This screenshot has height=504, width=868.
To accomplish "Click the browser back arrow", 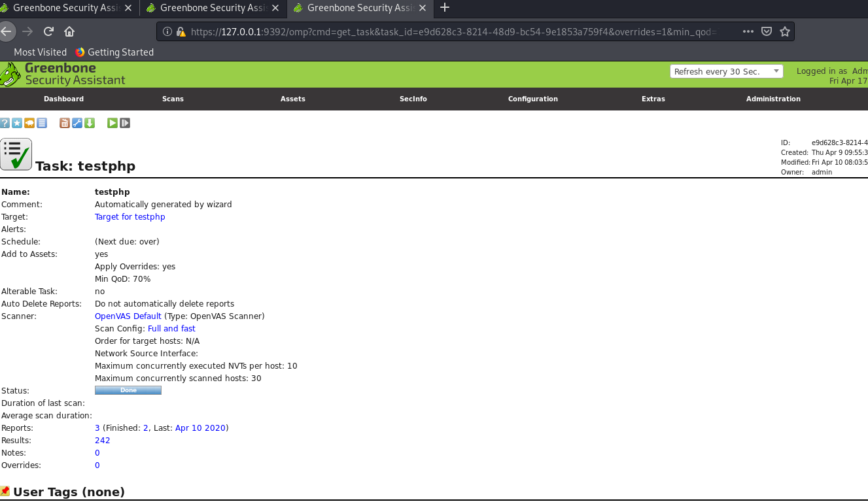I will 6,31.
